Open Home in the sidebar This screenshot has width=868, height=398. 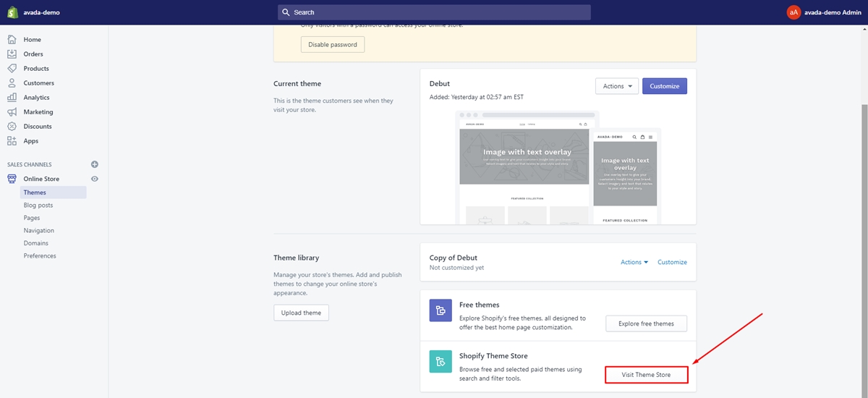pyautogui.click(x=32, y=39)
